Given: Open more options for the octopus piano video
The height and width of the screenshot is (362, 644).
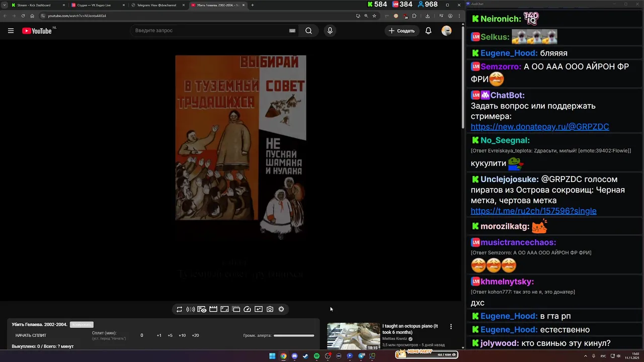Looking at the screenshot, I should pyautogui.click(x=451, y=327).
